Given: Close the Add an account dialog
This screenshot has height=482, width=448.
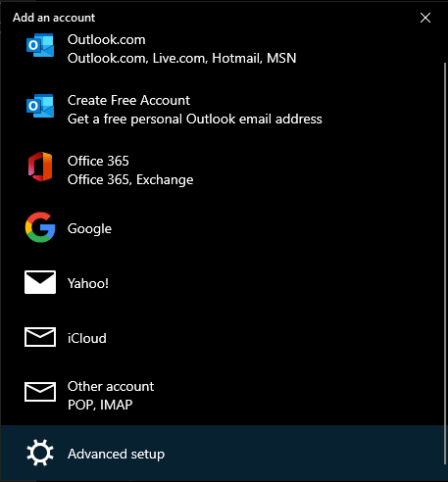Looking at the screenshot, I should pos(425,18).
